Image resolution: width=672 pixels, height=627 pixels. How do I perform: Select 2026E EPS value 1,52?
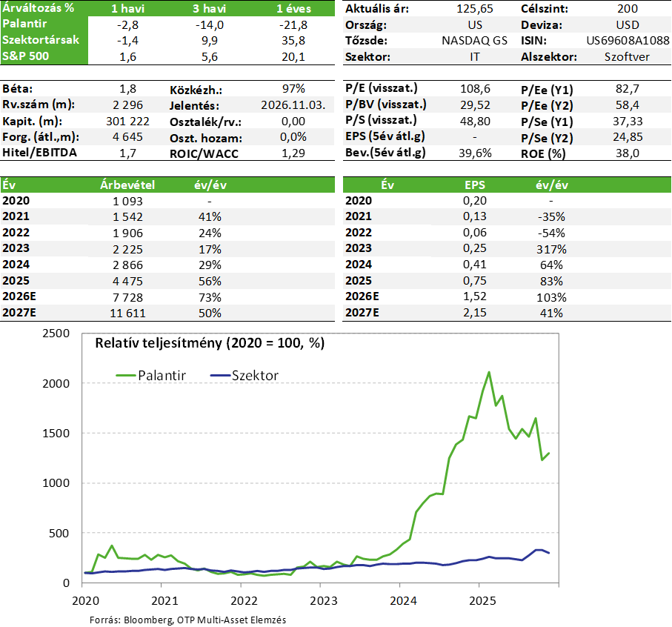[x=475, y=296]
